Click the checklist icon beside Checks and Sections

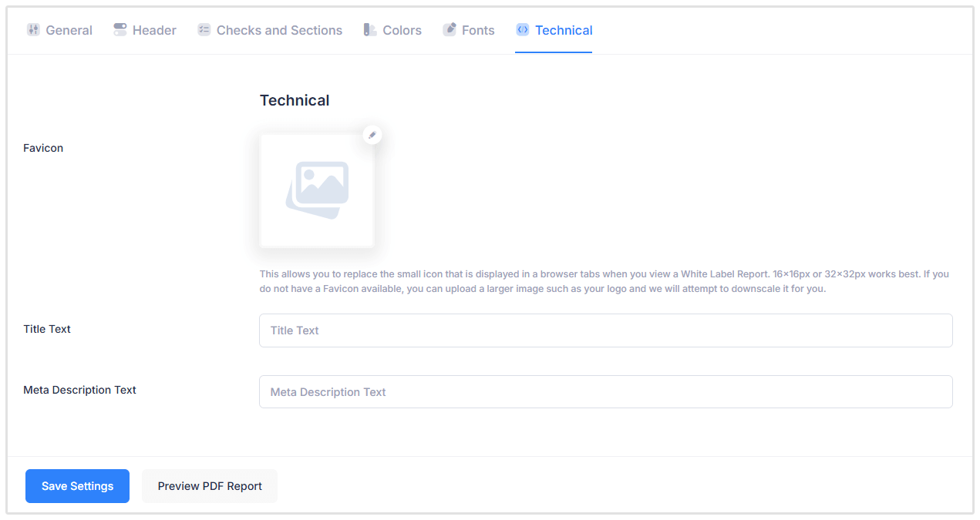[204, 30]
